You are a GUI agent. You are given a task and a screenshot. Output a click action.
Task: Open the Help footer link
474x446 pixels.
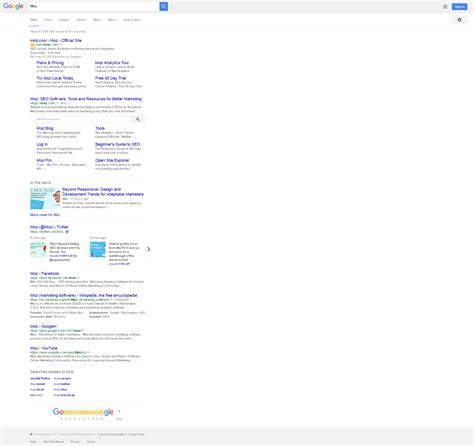tap(33, 442)
